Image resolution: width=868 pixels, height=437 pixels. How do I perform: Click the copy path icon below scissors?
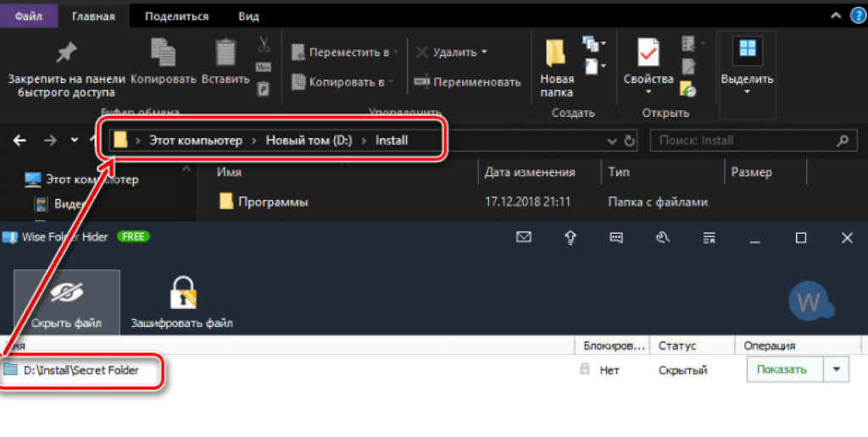tap(264, 67)
